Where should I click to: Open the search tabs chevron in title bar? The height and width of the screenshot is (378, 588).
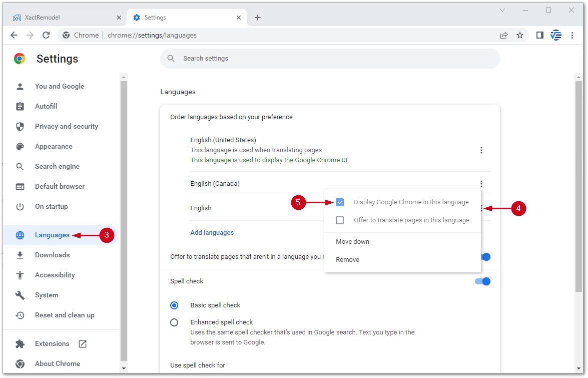coord(503,10)
